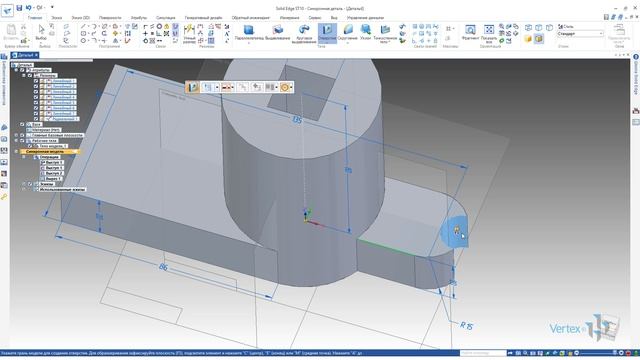Choose the Скругление round tool
This screenshot has height=360, width=640.
click(348, 33)
